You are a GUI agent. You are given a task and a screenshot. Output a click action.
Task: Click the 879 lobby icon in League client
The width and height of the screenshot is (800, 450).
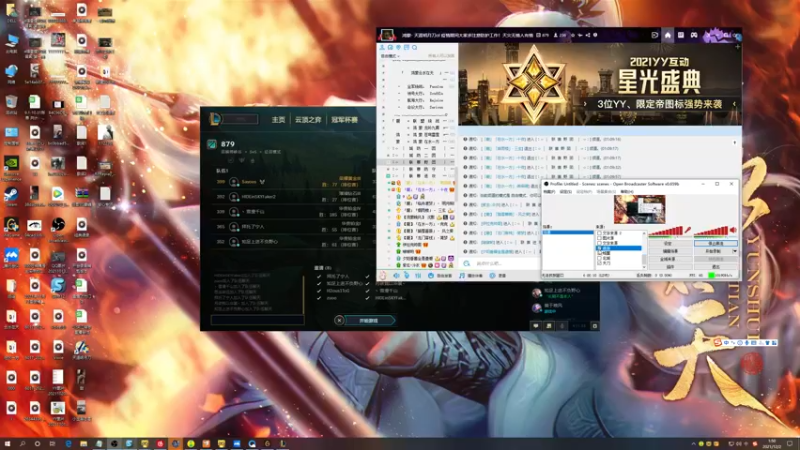point(212,144)
